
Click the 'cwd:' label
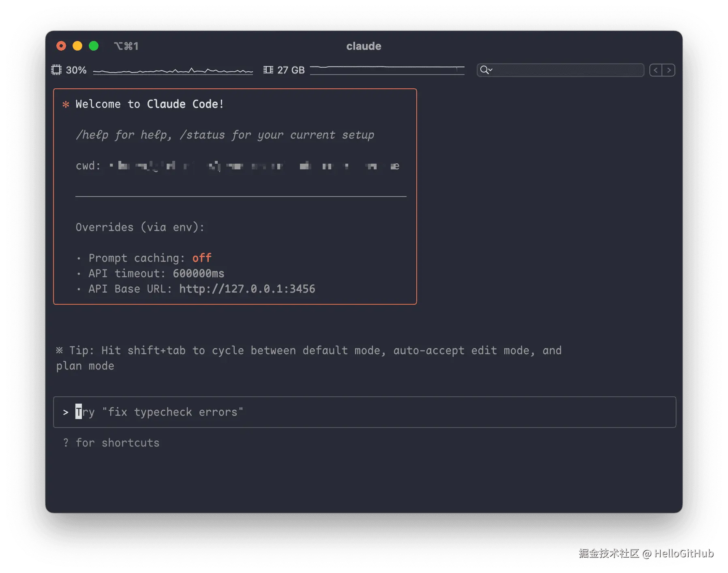click(88, 166)
